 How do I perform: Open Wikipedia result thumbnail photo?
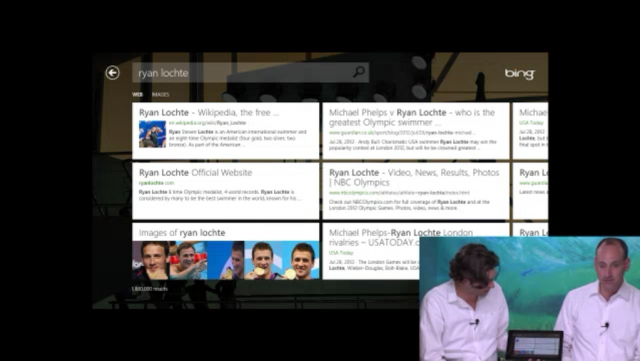coord(152,134)
